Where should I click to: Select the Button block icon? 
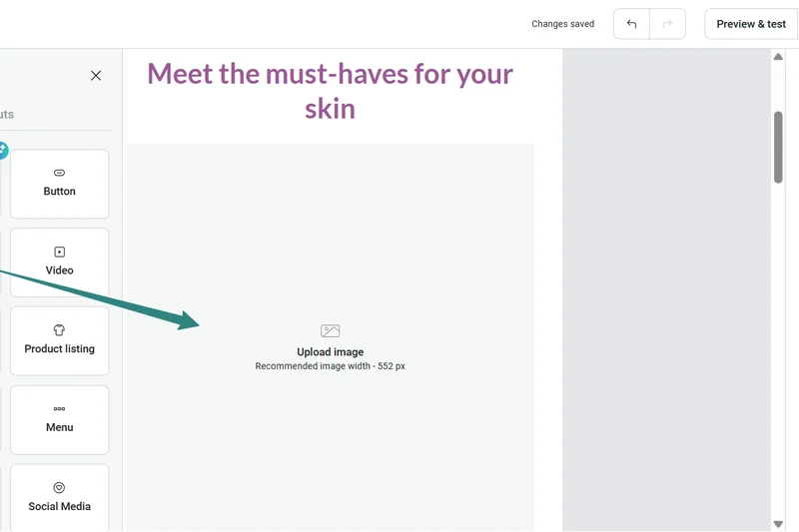(x=59, y=173)
